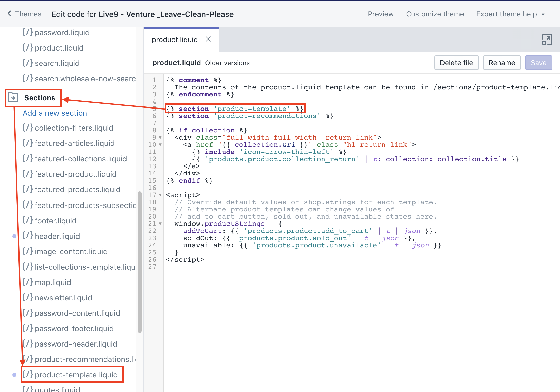Click the map.liquid file icon
Viewport: 560px width, 392px height.
pyautogui.click(x=27, y=282)
